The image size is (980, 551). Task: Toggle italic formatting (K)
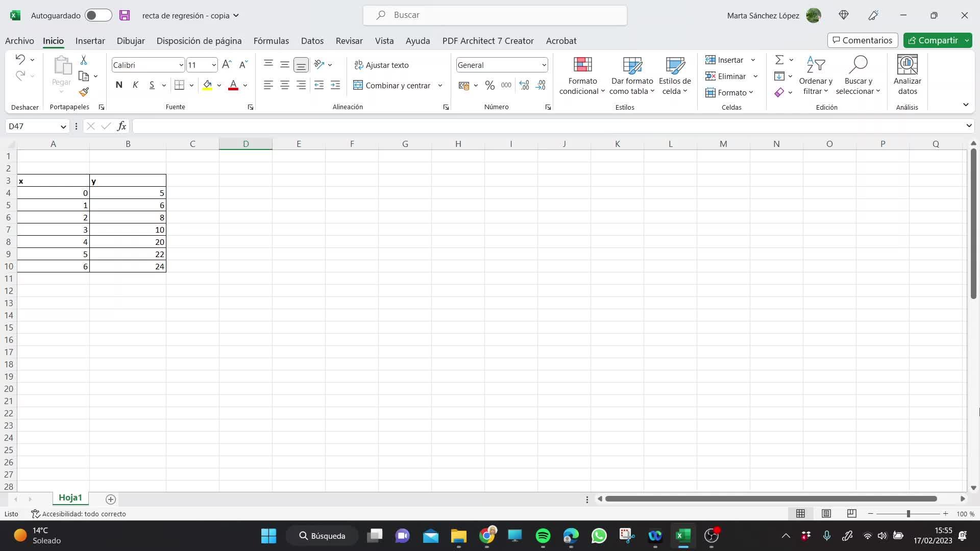135,85
